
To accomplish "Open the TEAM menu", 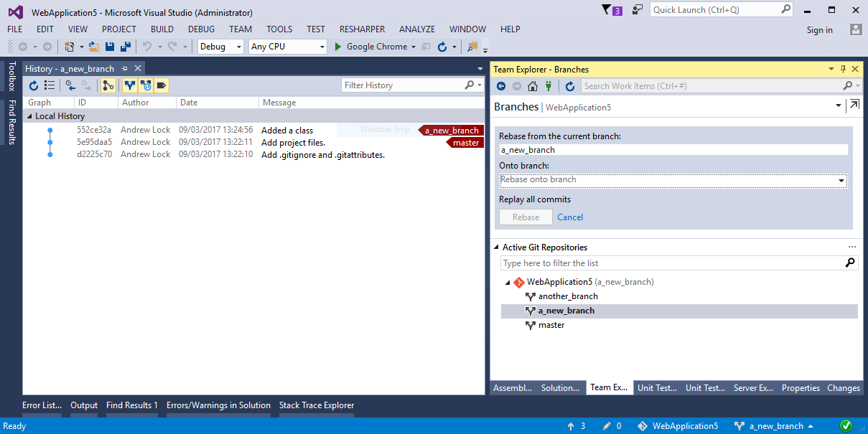I will (x=240, y=29).
